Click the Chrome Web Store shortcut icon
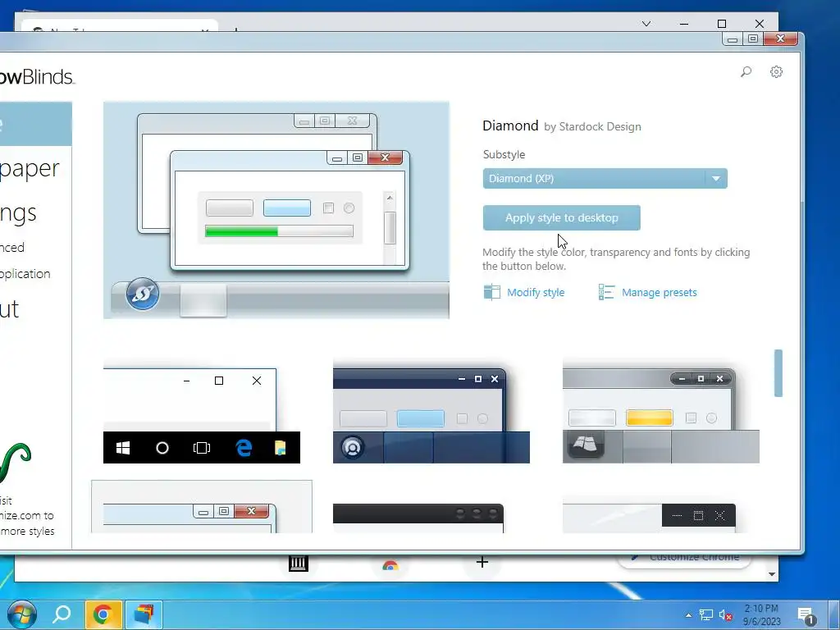The height and width of the screenshot is (630, 840). [x=390, y=564]
